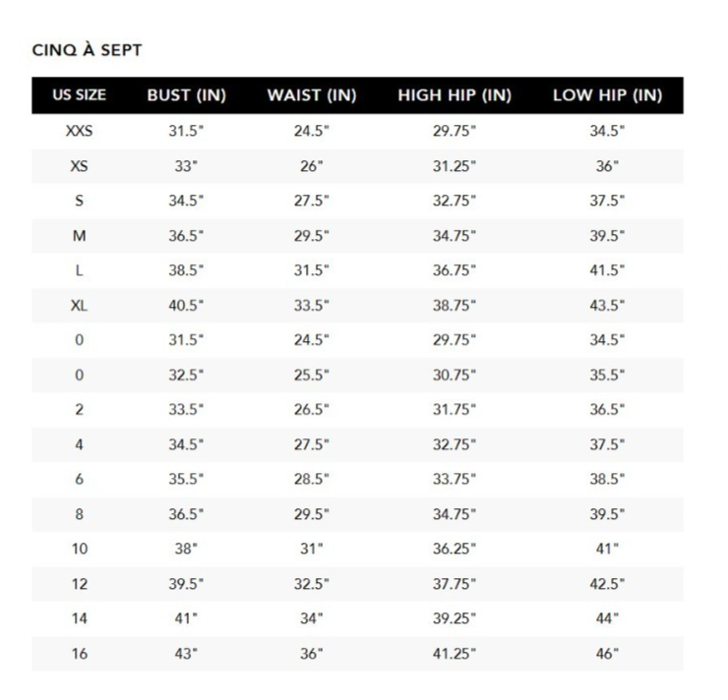Viewport: 728px width, 700px height.
Task: Click the 26" waist measurement for XS
Action: pos(311,166)
